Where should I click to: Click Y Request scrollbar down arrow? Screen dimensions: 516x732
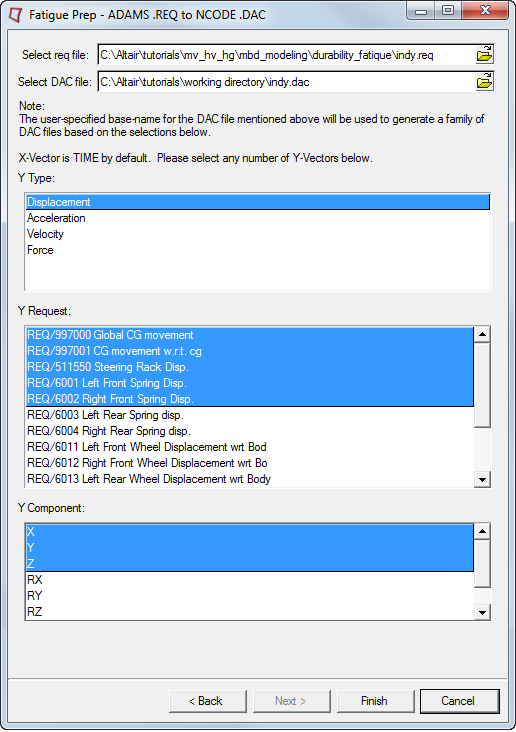coord(482,479)
